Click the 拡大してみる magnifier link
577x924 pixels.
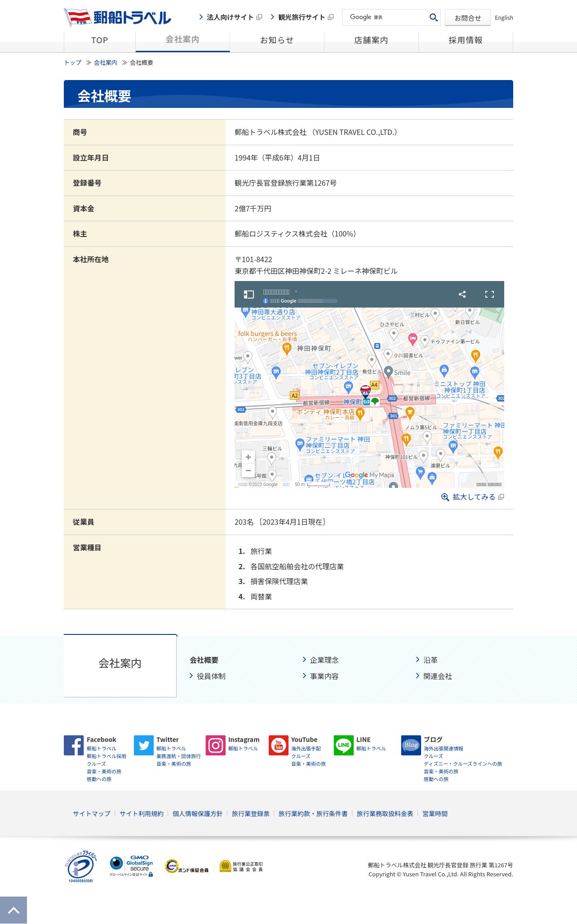[473, 497]
